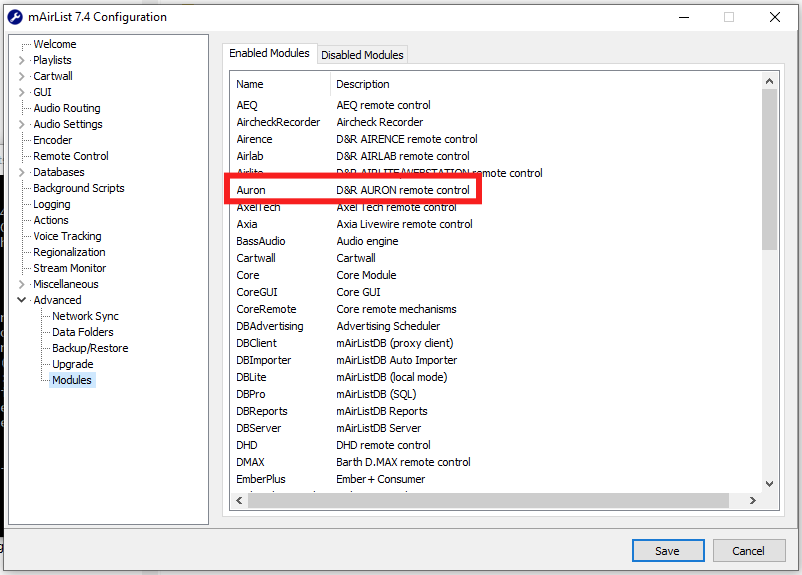This screenshot has width=802, height=575.
Task: Click the horizontal scrollbar right arrow
Action: [752, 501]
